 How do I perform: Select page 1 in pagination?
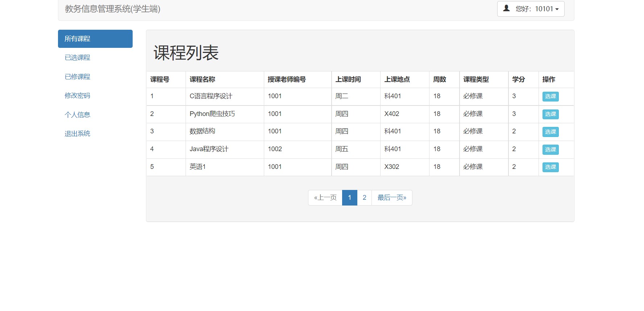pyautogui.click(x=350, y=198)
